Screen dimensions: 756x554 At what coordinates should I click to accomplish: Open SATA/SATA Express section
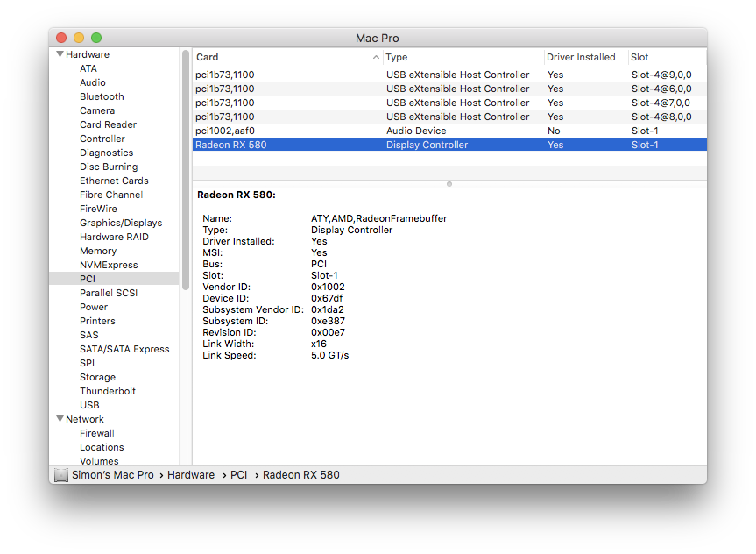(124, 348)
